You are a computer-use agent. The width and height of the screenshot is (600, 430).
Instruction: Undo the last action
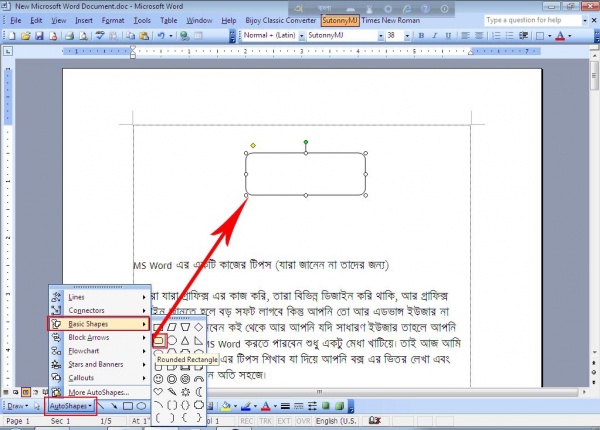tap(161, 36)
